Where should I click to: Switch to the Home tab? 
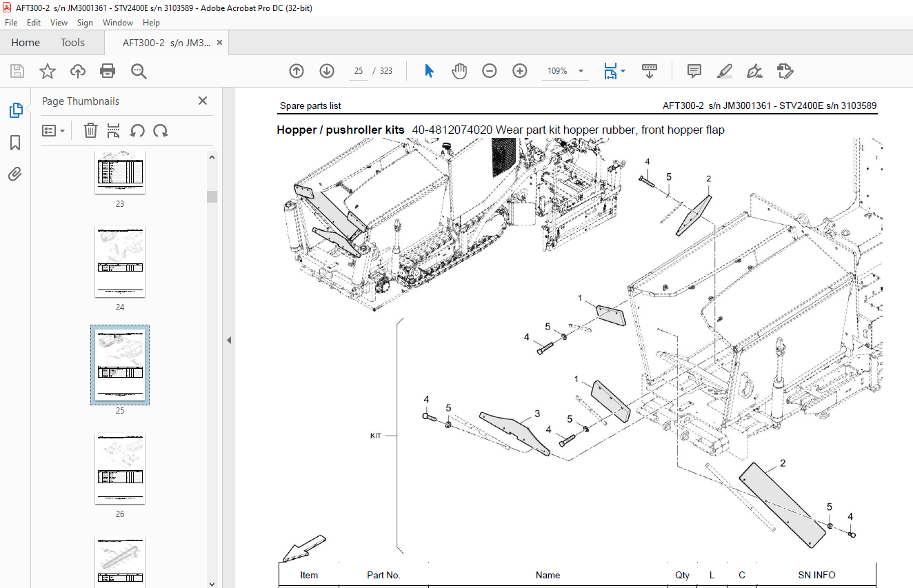tap(26, 43)
